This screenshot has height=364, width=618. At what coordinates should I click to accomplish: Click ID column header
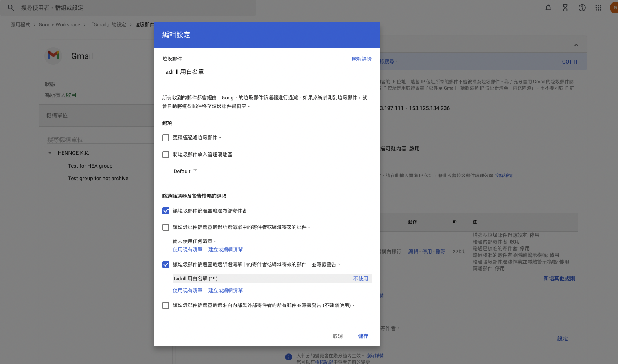[x=454, y=222]
